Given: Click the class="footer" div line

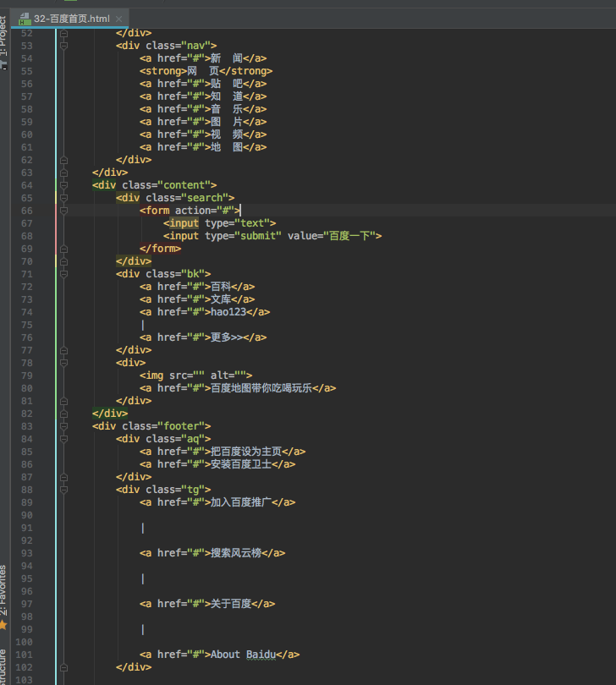Looking at the screenshot, I should point(151,426).
